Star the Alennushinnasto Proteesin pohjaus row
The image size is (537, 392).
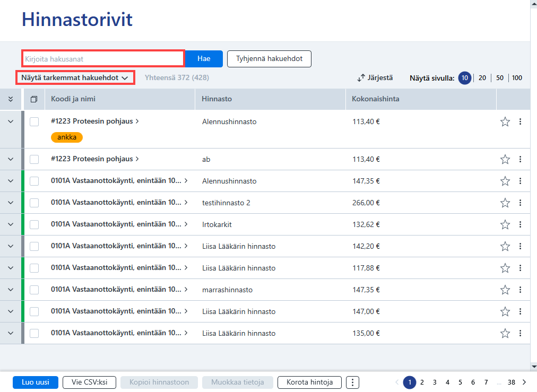point(505,121)
